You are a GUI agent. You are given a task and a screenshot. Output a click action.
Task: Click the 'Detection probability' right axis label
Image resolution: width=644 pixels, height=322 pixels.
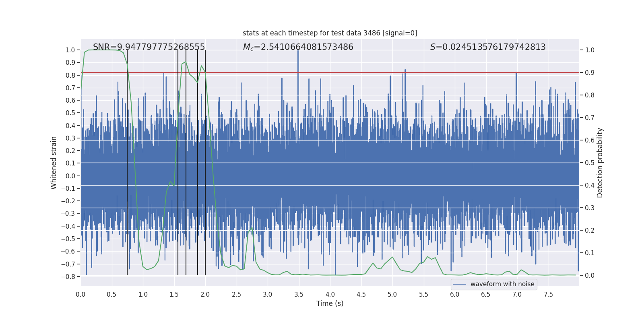pyautogui.click(x=600, y=163)
